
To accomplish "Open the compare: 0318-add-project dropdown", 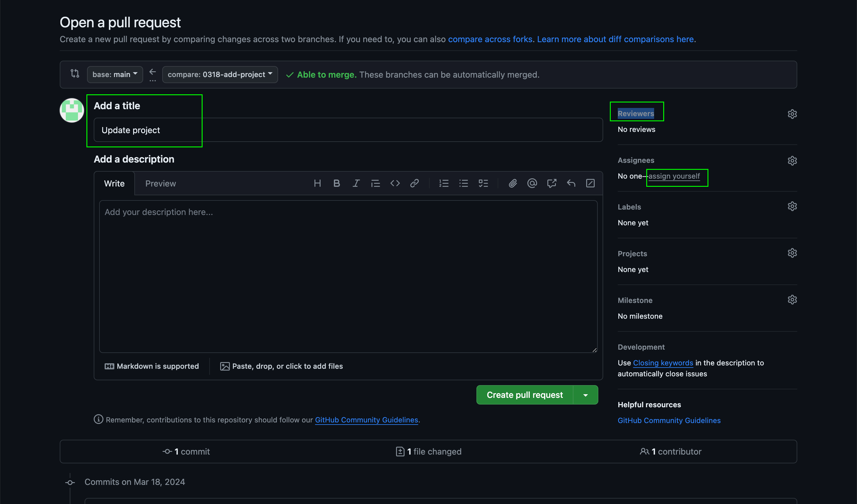I will point(220,75).
